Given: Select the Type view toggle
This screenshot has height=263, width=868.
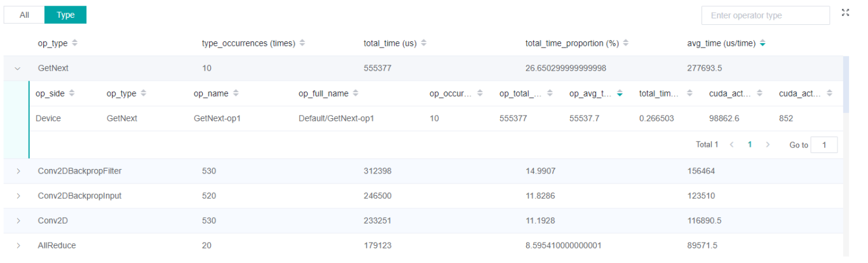Looking at the screenshot, I should click(65, 15).
